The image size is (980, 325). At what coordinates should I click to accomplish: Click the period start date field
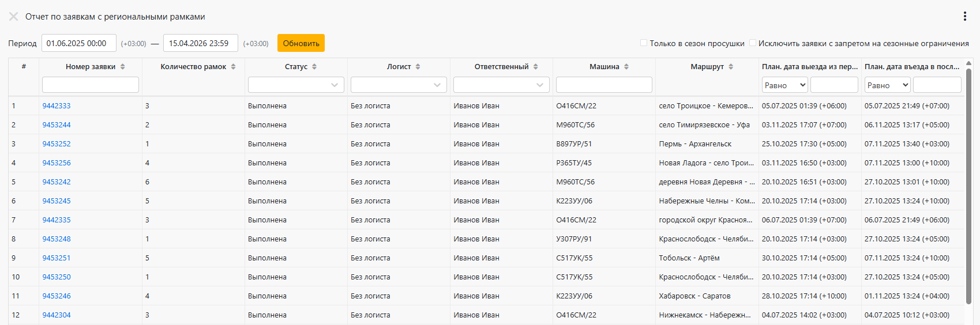pos(79,43)
